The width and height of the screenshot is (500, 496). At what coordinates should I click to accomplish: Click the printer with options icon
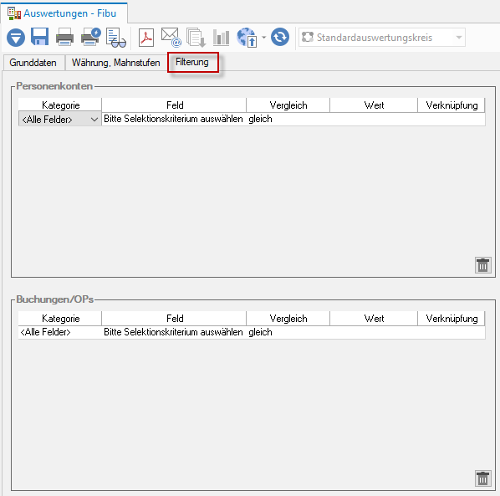click(x=91, y=37)
